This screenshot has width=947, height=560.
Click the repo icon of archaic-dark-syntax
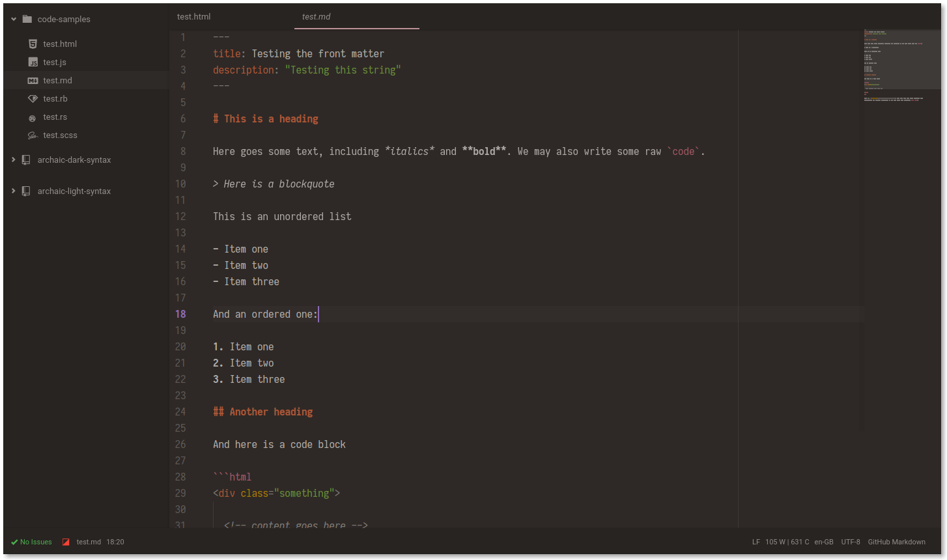tap(26, 160)
